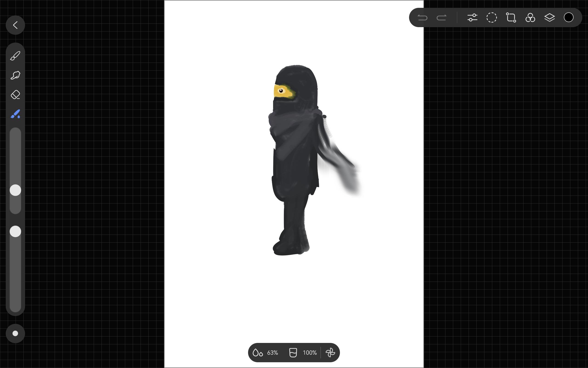Select the blue wet paint brush tool

(x=15, y=114)
